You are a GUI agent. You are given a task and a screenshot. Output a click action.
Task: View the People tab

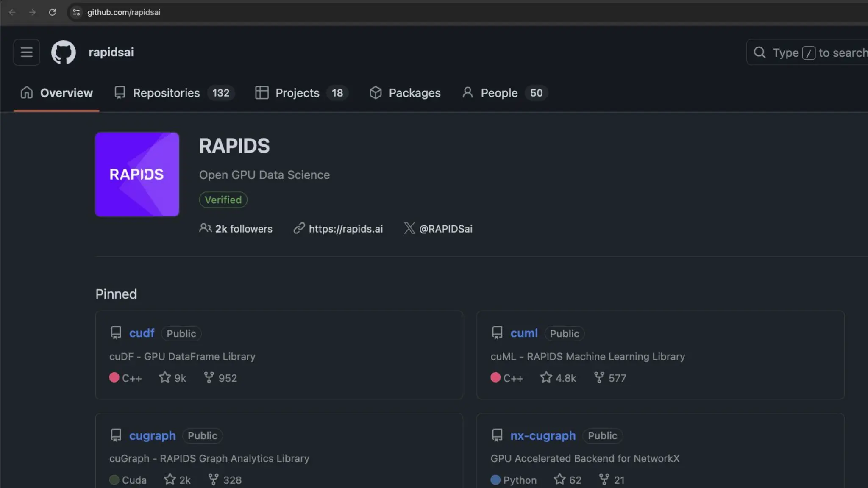(x=499, y=93)
